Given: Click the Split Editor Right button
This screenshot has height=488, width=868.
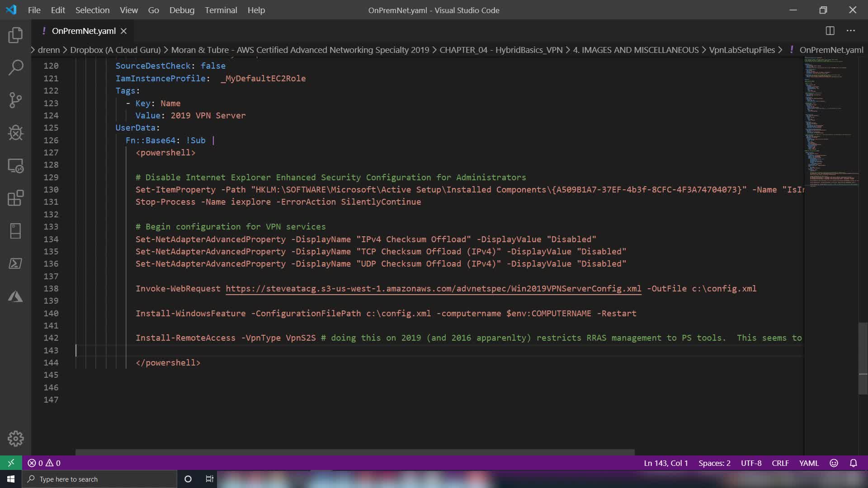Looking at the screenshot, I should [x=830, y=31].
